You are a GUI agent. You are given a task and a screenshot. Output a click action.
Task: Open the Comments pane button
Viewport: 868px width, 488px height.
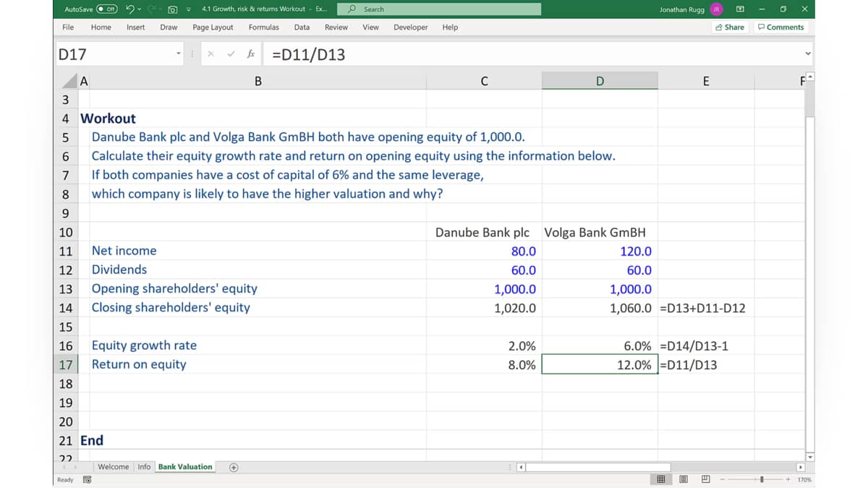(x=780, y=27)
